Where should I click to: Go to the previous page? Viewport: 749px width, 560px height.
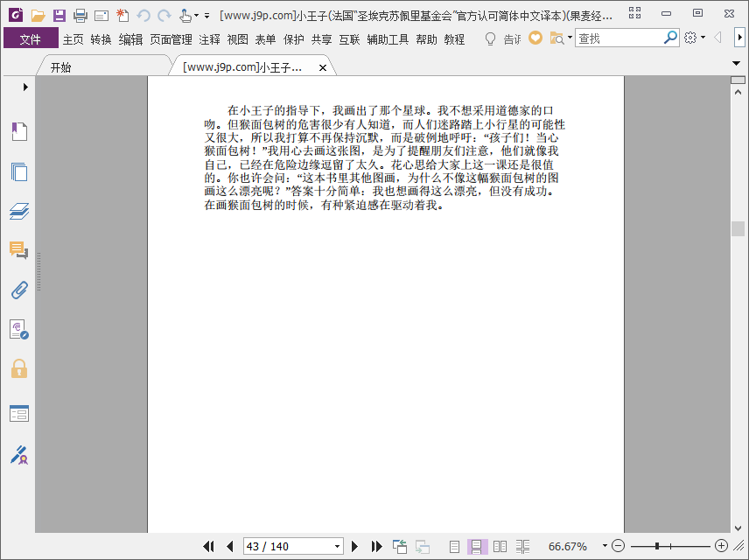click(230, 546)
